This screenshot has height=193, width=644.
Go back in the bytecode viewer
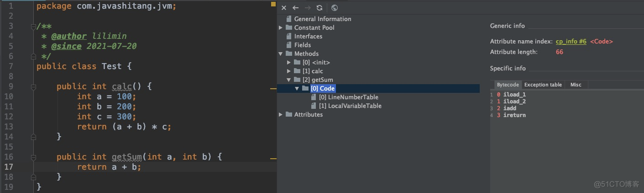point(295,8)
